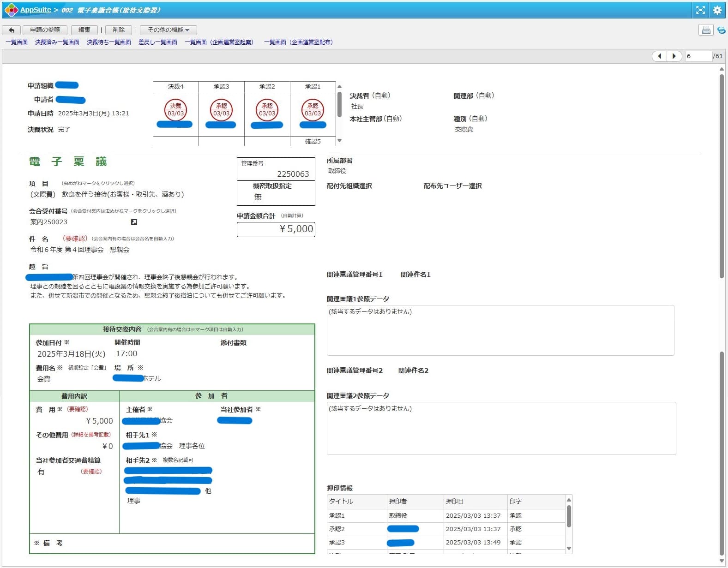Click the record number input field
The image size is (728, 568).
point(698,56)
